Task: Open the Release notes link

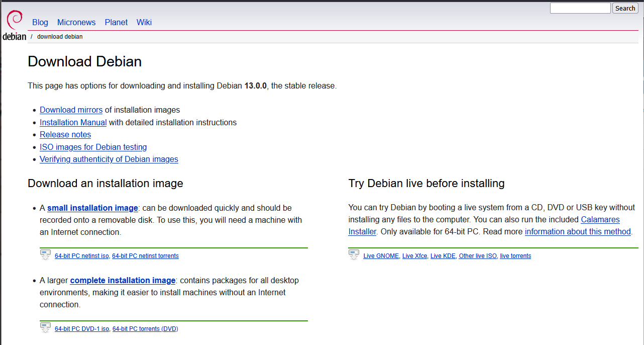Action: 65,134
